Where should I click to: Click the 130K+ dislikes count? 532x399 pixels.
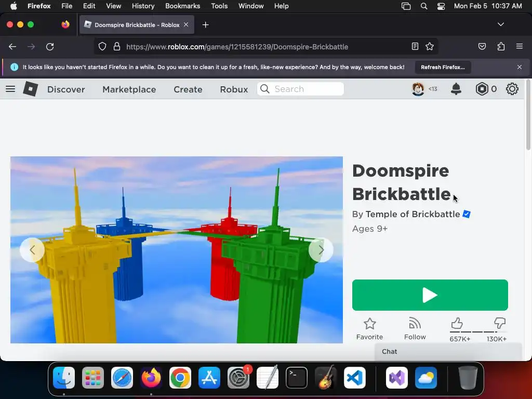496,339
